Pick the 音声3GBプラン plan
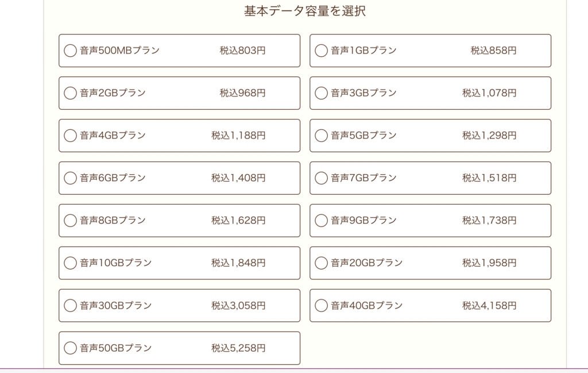 pos(321,93)
